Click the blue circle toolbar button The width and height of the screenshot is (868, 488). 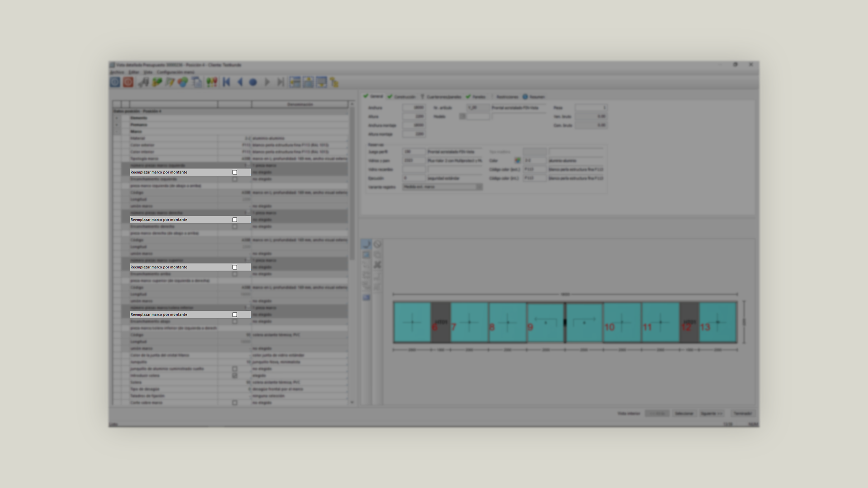(x=253, y=82)
